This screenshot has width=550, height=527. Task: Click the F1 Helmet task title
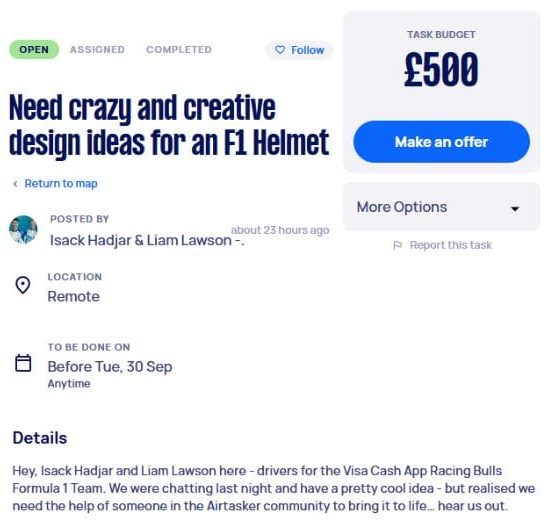click(x=169, y=125)
